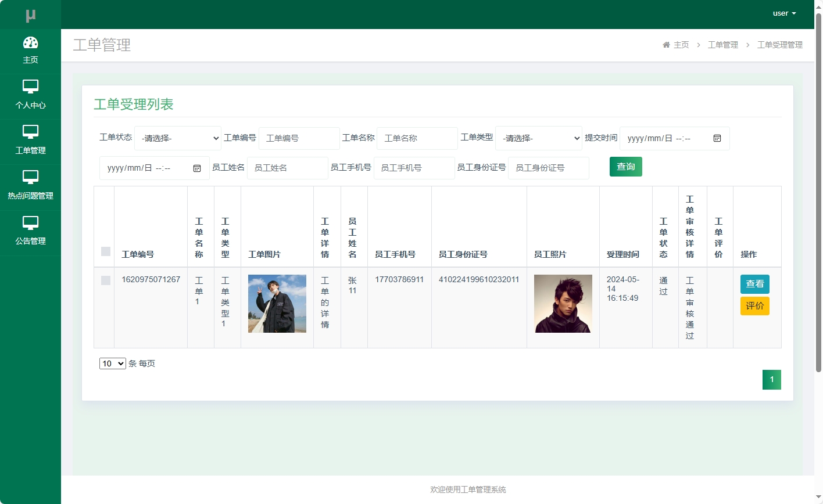Change the per-page count via the 10 dropdown

coord(112,363)
